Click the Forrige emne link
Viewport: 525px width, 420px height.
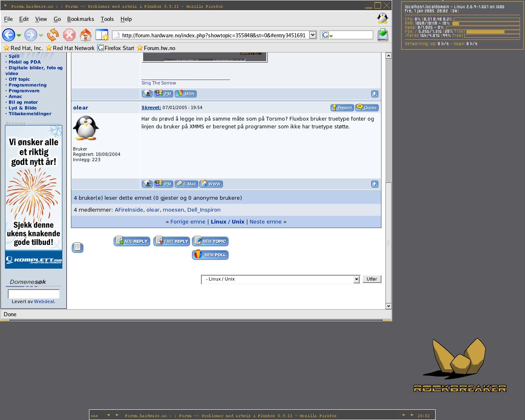(188, 221)
